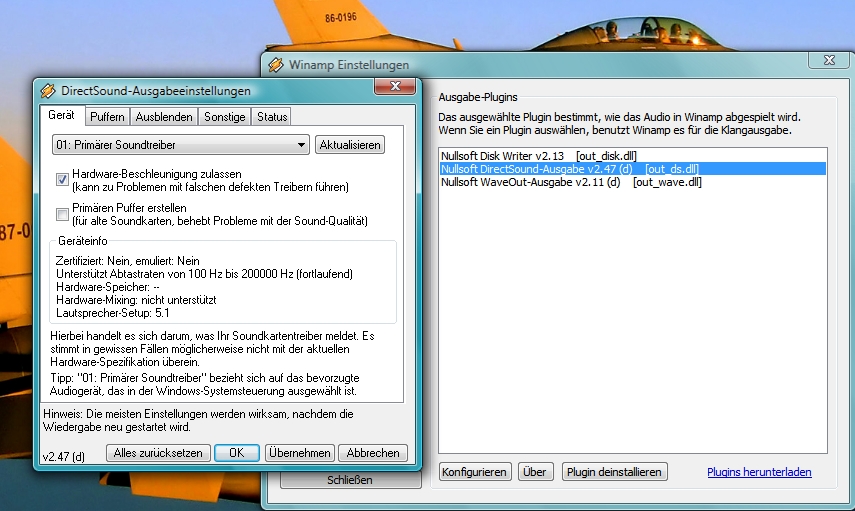Select Nullsoft DirectSound-Ausgabe v2.47 plugin

tap(633, 169)
